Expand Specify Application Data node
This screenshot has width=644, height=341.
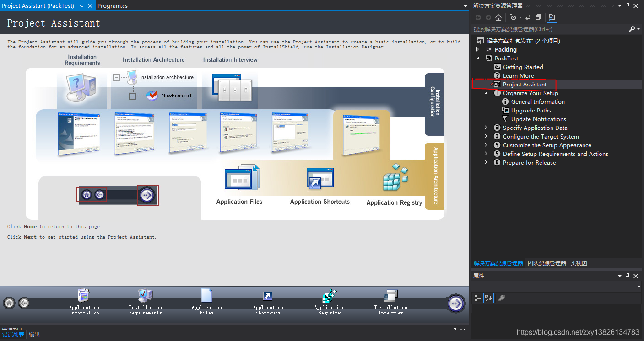coord(486,128)
